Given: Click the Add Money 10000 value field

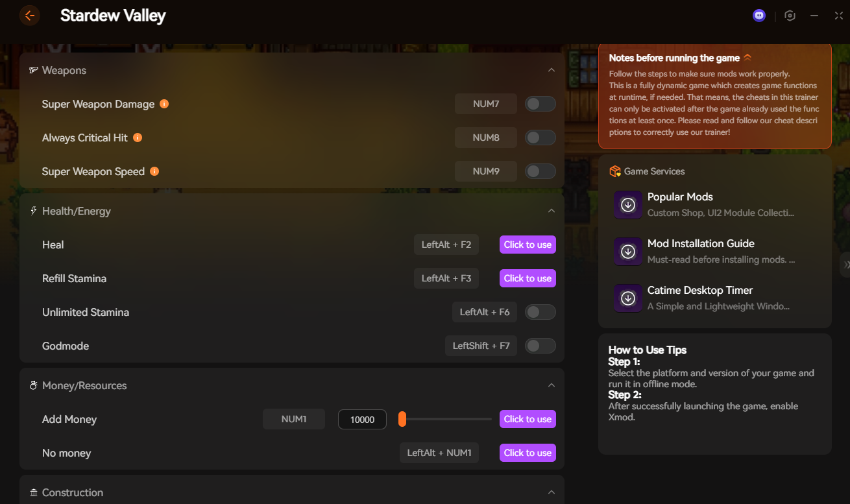Looking at the screenshot, I should point(362,420).
